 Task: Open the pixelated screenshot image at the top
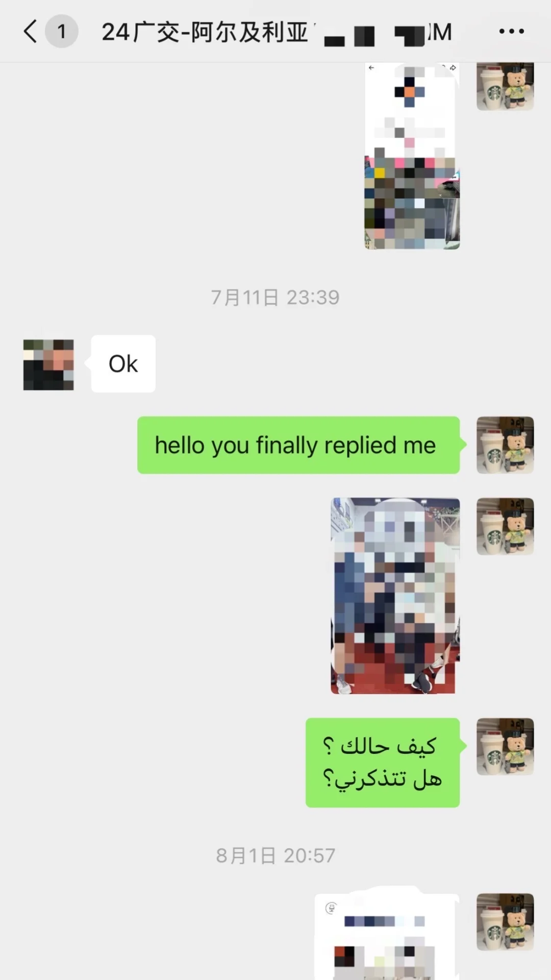412,156
